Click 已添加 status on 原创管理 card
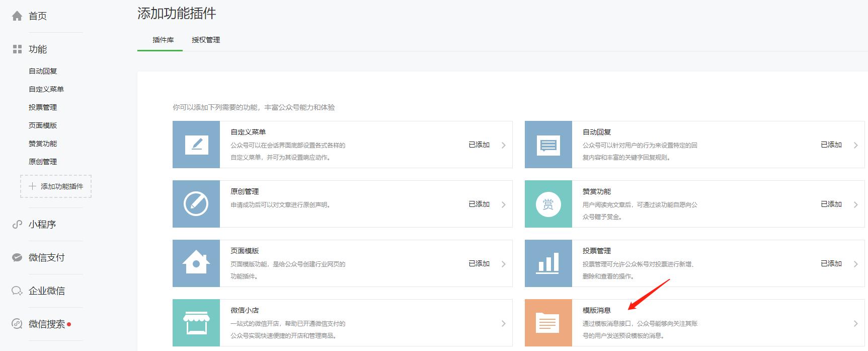This screenshot has height=351, width=868. (479, 204)
